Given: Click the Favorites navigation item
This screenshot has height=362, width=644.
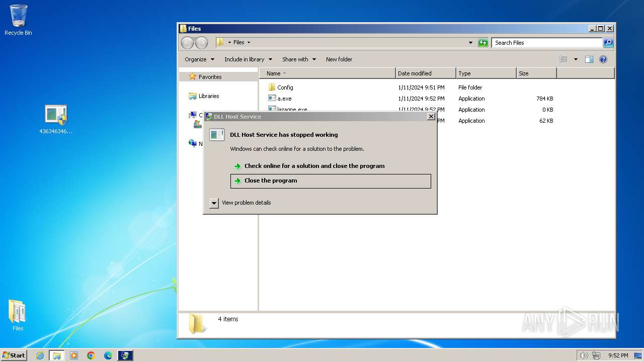Looking at the screenshot, I should click(218, 77).
